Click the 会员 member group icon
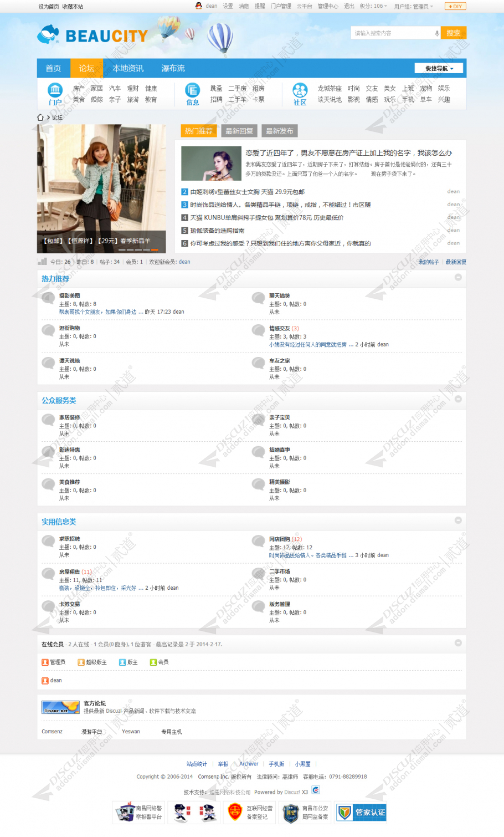504x837 pixels. point(153,662)
